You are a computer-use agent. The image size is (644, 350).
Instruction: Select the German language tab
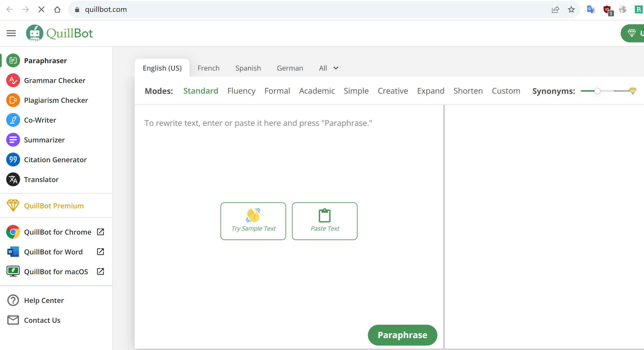pos(290,68)
